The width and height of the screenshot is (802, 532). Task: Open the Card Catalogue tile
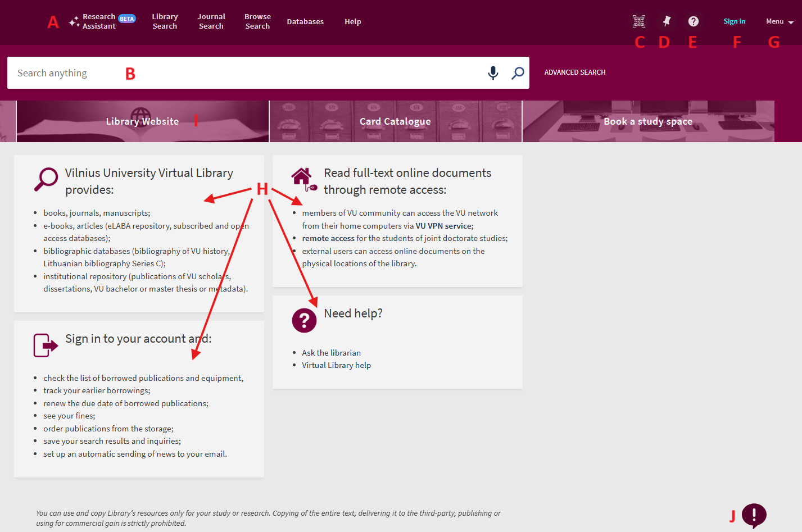[395, 121]
